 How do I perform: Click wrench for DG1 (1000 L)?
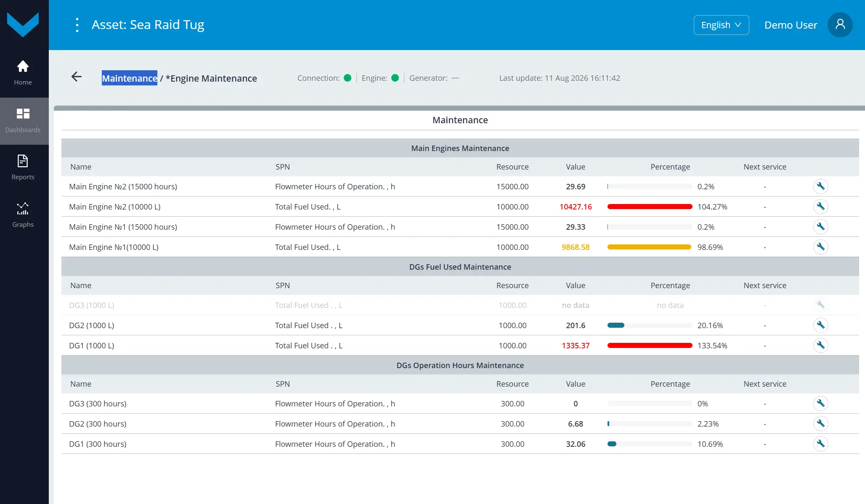(820, 345)
